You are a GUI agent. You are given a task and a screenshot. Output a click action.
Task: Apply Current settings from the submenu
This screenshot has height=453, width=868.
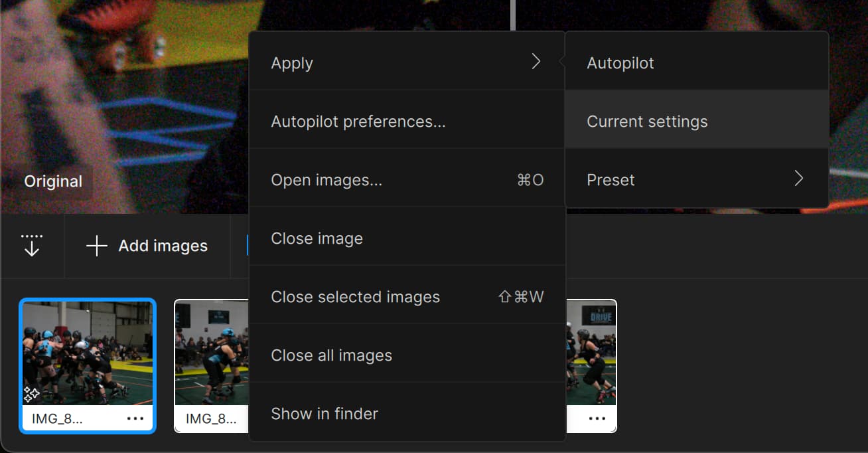[x=647, y=121]
